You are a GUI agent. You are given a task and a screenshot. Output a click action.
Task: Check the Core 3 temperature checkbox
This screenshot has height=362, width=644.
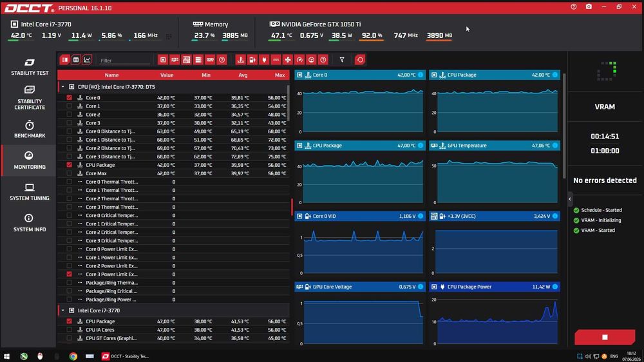69,123
